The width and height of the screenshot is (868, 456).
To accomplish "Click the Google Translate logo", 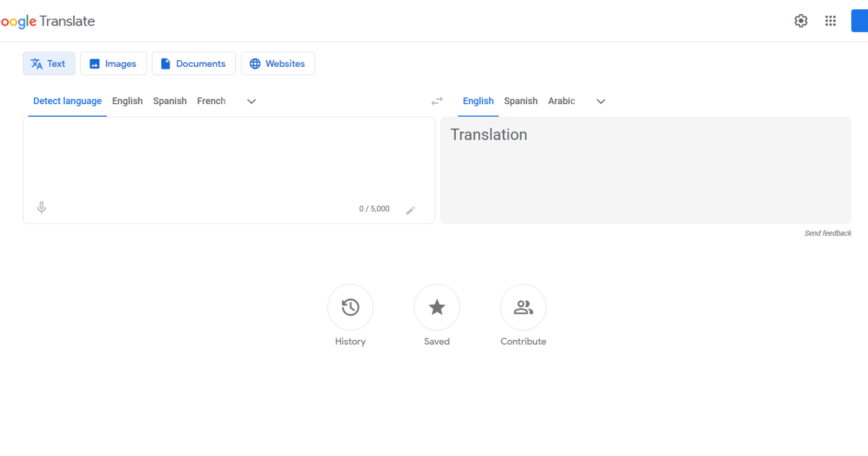I will tap(48, 21).
